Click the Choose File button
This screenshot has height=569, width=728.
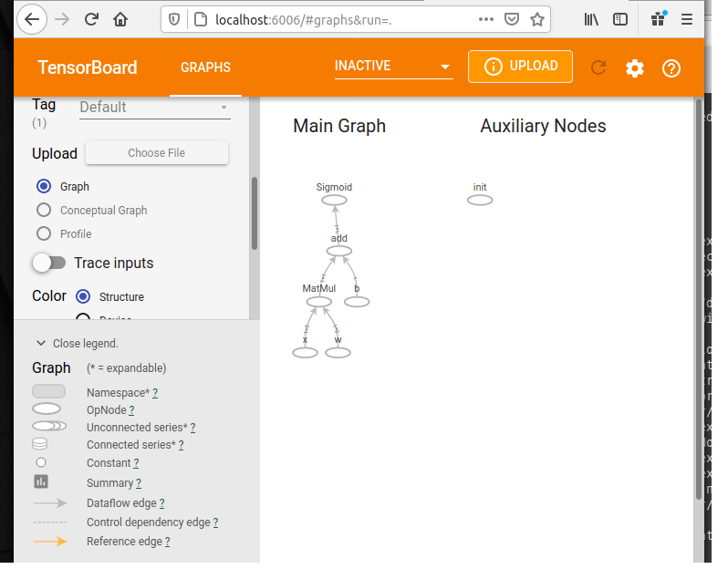coord(156,153)
